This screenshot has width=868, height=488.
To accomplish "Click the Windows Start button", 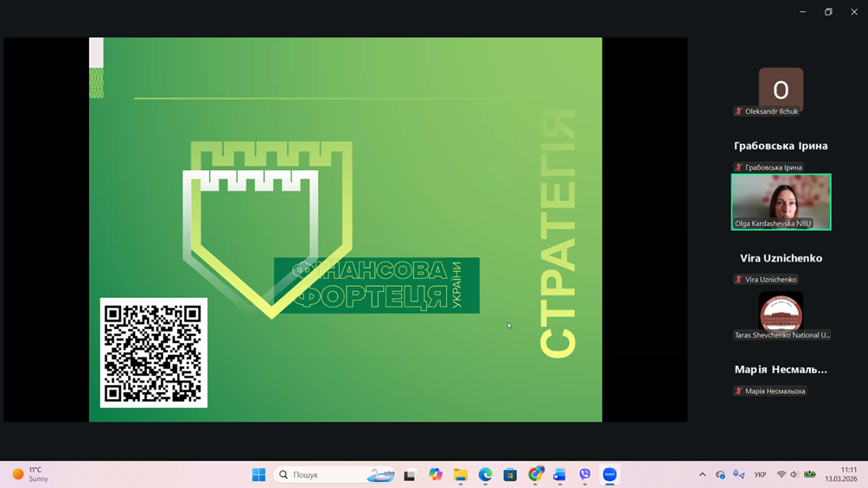I will tap(258, 474).
